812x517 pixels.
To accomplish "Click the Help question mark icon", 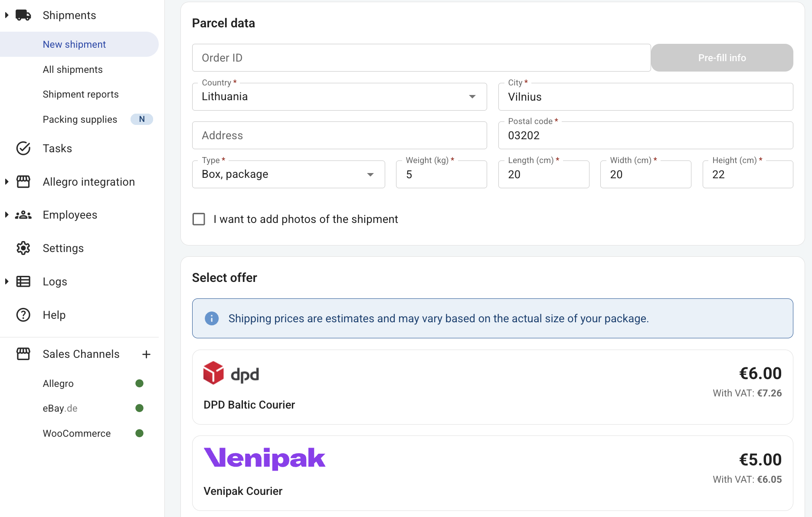I will coord(23,315).
